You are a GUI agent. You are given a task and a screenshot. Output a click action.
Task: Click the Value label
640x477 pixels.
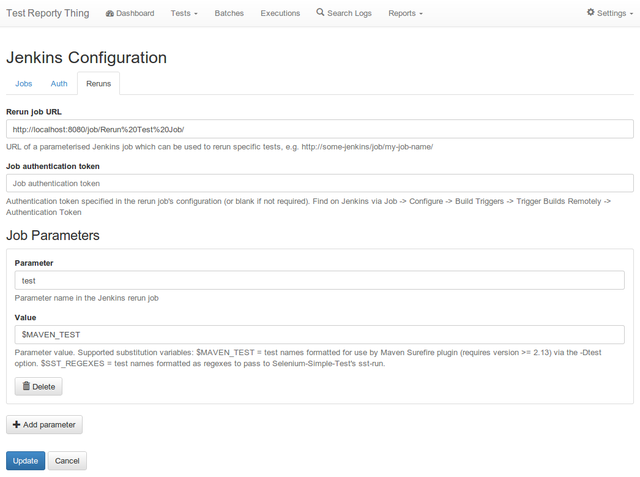(x=25, y=317)
